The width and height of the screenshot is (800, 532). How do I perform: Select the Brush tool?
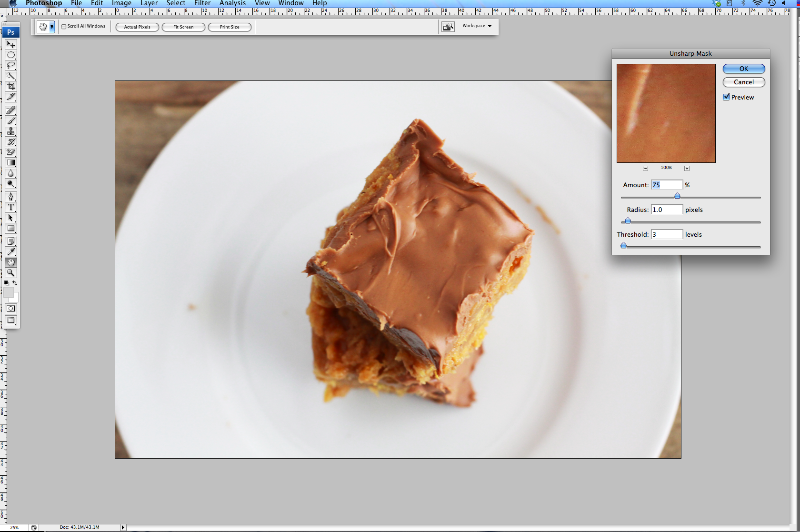11,120
